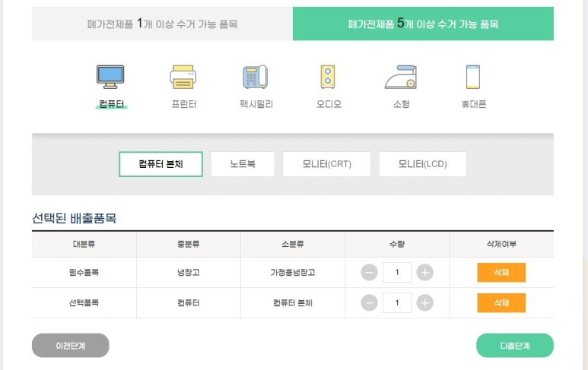Click the 선택된 배출품목 heading
The height and width of the screenshot is (370, 588).
point(75,218)
